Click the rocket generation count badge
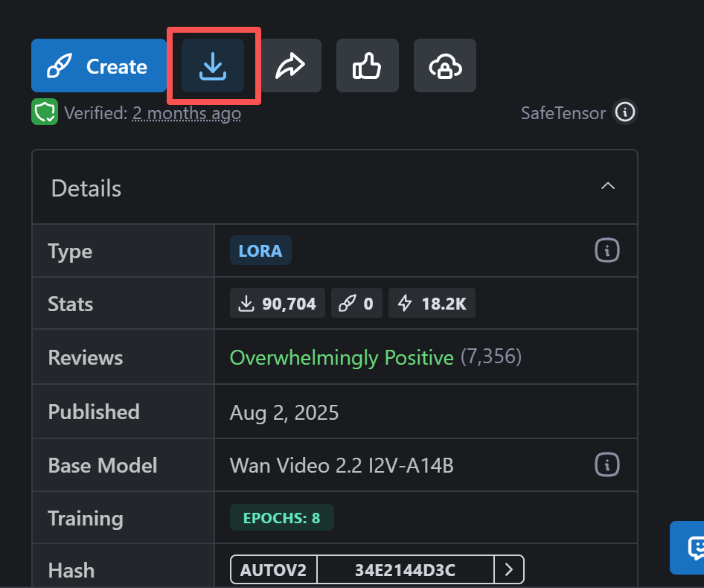 click(x=356, y=304)
